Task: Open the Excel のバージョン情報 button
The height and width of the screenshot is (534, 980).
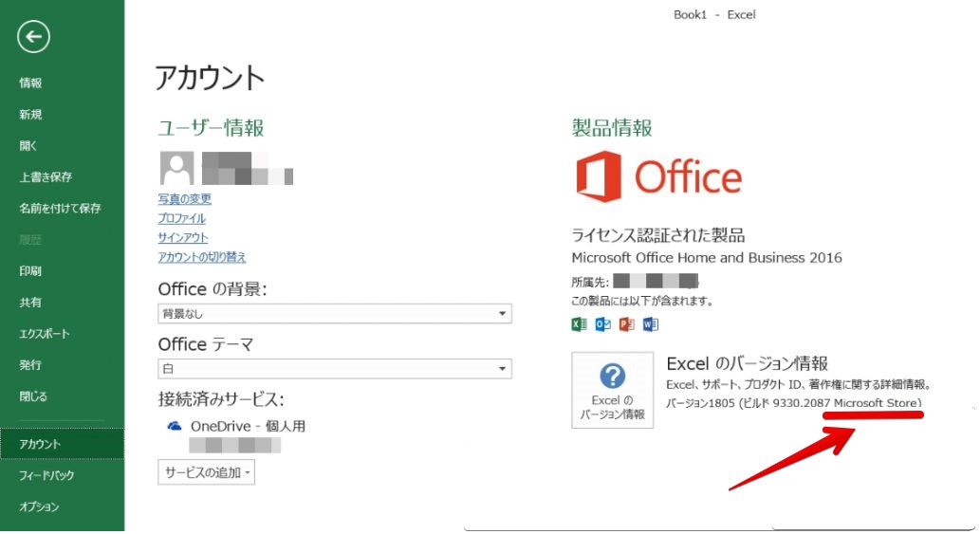Action: [613, 390]
